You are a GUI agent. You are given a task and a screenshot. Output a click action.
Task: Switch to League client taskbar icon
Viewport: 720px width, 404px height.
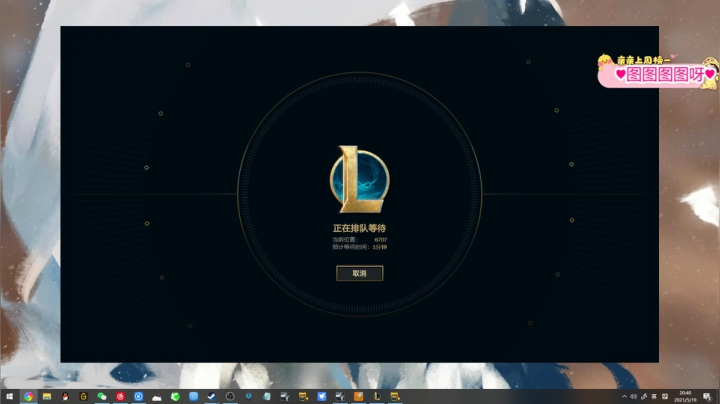(x=377, y=396)
